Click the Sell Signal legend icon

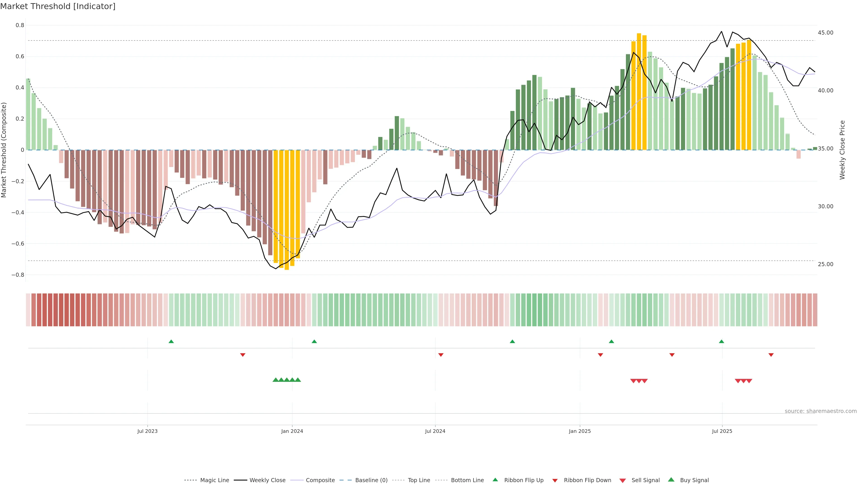click(623, 481)
